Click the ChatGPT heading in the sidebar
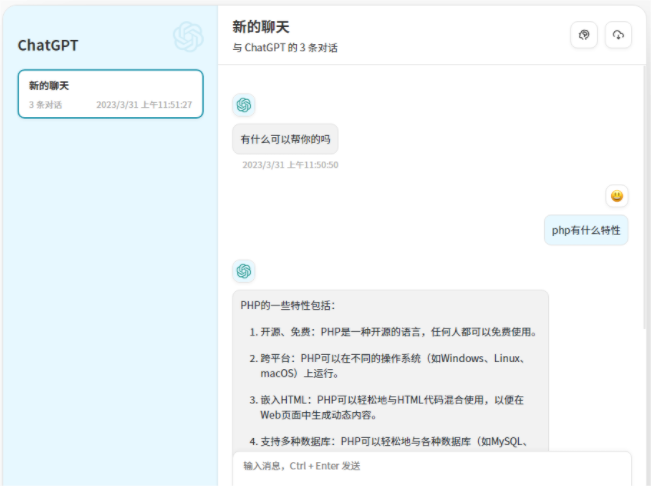Screen dimensions: 651x486 tap(48, 45)
